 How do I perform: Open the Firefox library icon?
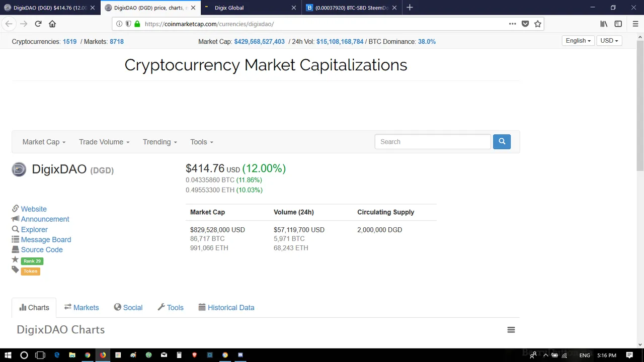pyautogui.click(x=604, y=24)
